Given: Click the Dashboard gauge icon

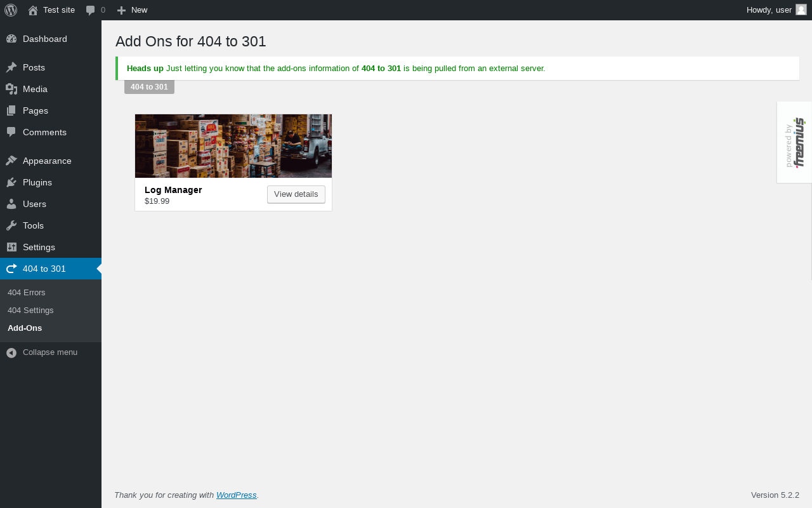Looking at the screenshot, I should coord(11,39).
